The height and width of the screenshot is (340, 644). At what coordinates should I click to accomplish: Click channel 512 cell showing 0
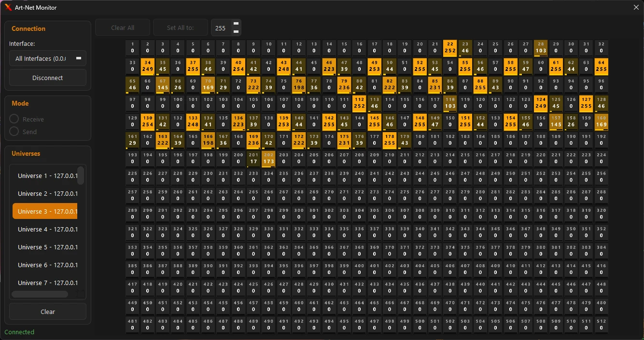pos(601,325)
